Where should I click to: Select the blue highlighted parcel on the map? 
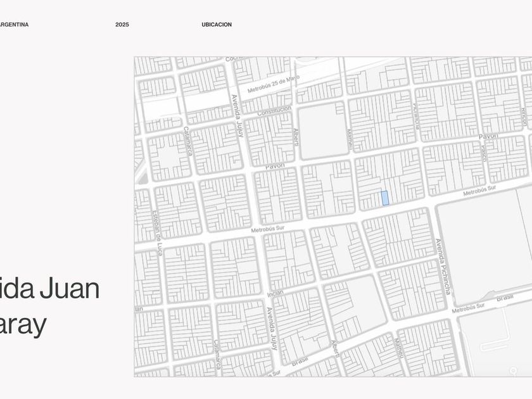coord(385,198)
